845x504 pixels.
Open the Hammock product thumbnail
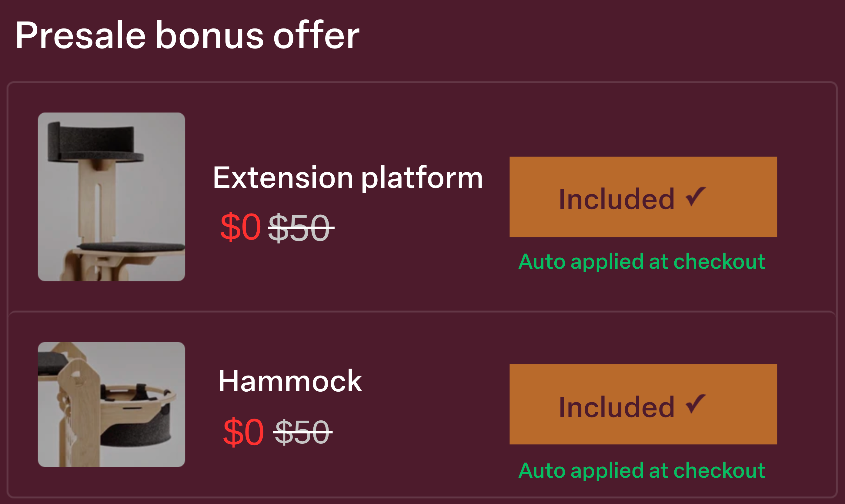pos(112,404)
